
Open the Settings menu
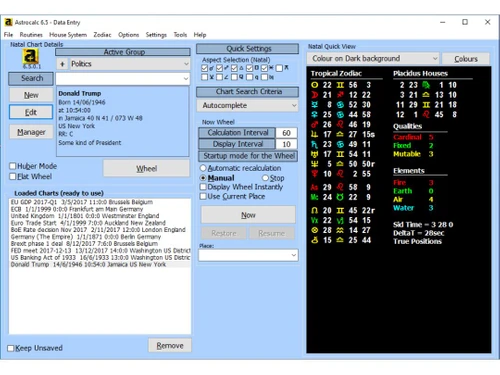point(156,35)
